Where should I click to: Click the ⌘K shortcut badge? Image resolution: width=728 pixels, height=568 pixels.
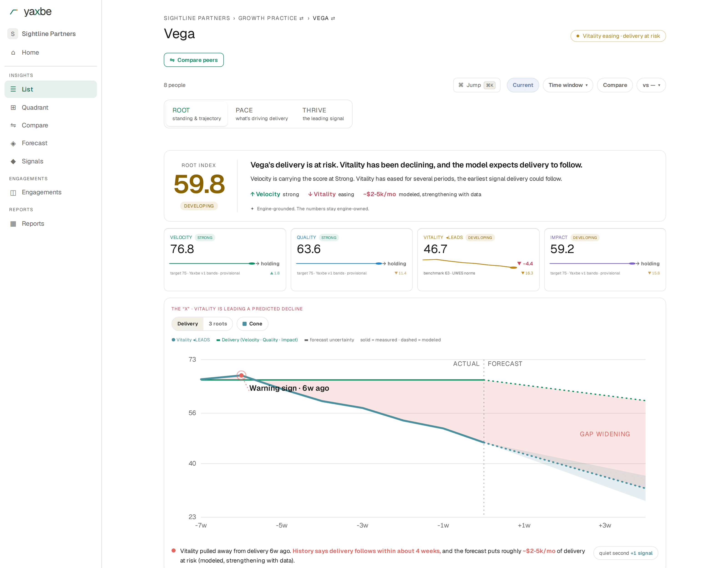(x=490, y=85)
